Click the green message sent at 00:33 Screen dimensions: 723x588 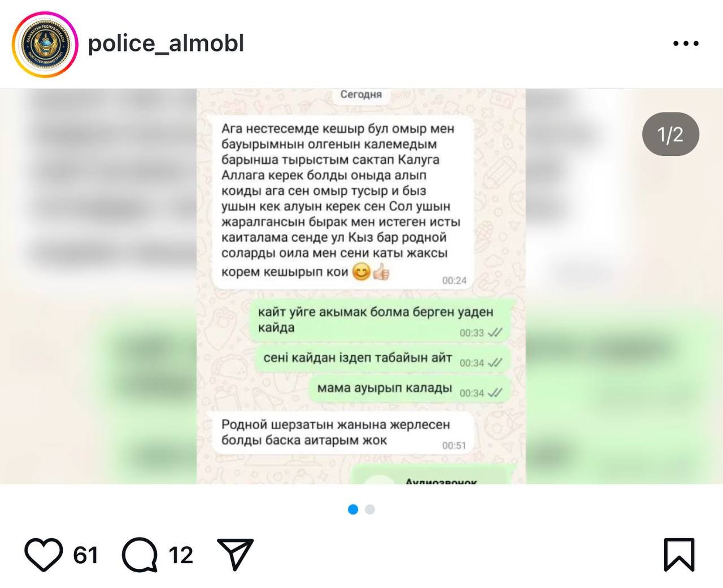pyautogui.click(x=380, y=320)
